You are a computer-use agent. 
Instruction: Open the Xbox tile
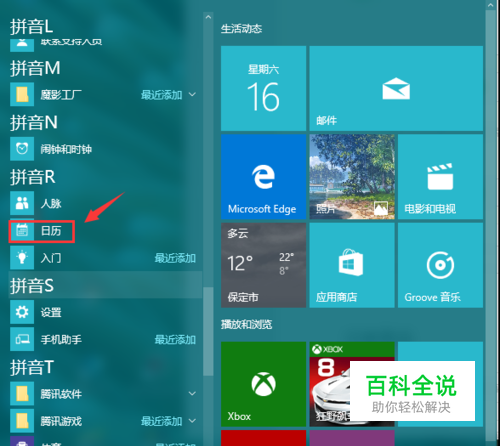[x=263, y=384]
